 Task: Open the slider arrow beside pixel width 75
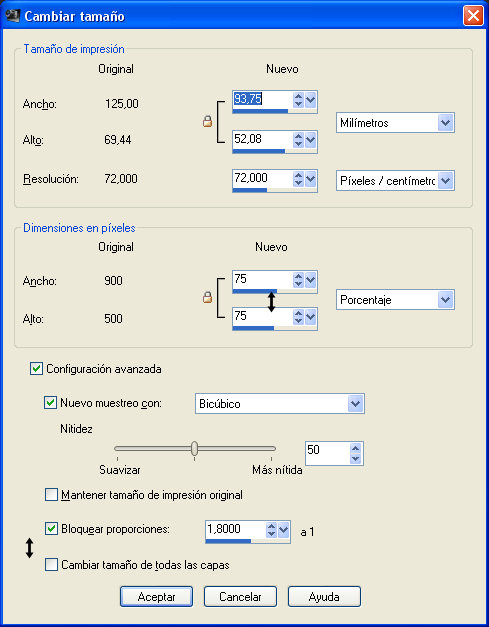(x=311, y=280)
